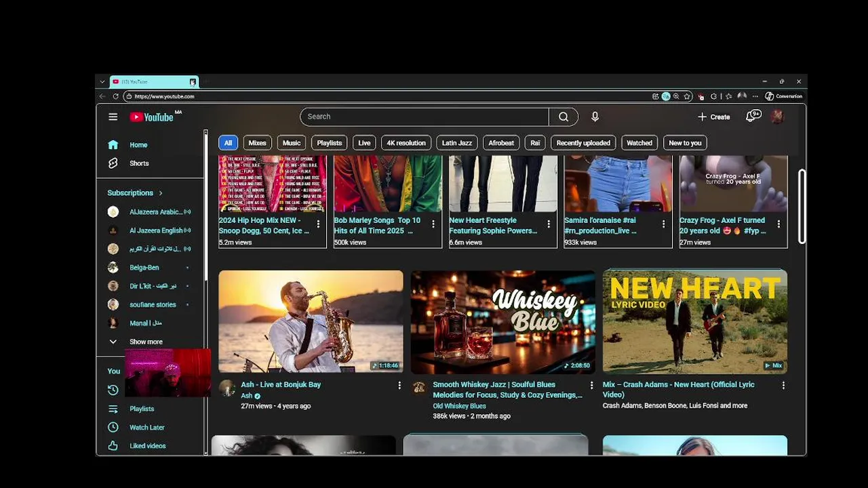868x488 pixels.
Task: Select the Recently uploaded filter chip
Action: point(583,143)
